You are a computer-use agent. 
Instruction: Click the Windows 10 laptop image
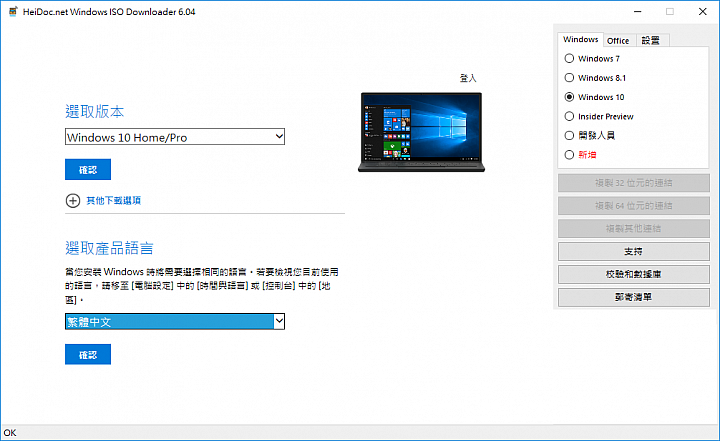[421, 132]
